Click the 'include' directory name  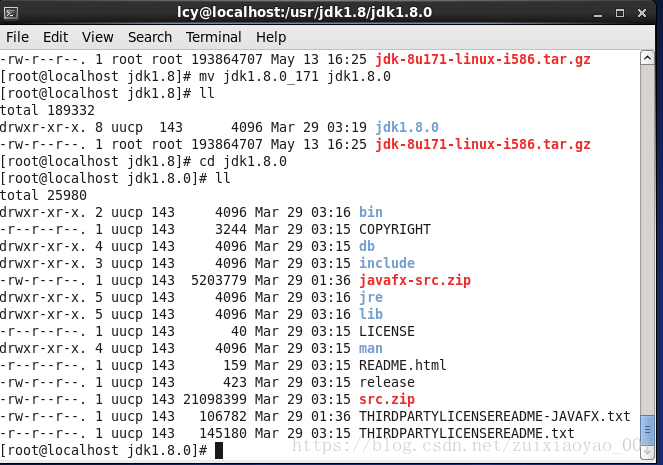[387, 263]
